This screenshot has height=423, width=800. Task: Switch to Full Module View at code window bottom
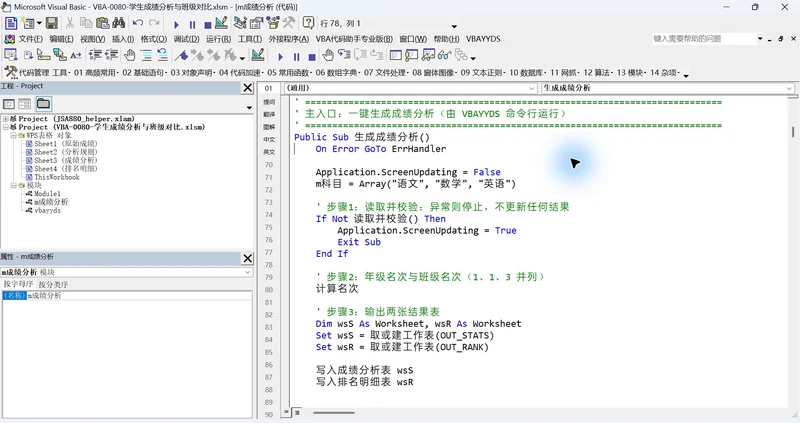296,412
